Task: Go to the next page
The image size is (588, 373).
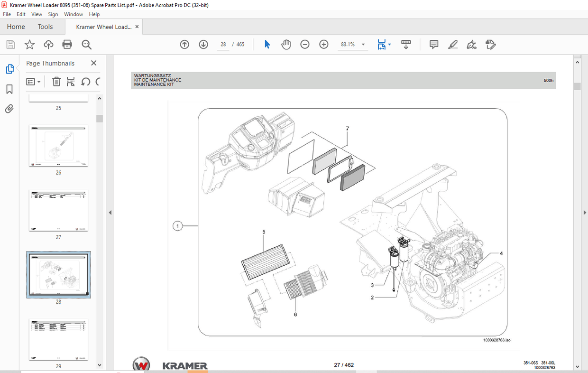Action: [x=203, y=44]
